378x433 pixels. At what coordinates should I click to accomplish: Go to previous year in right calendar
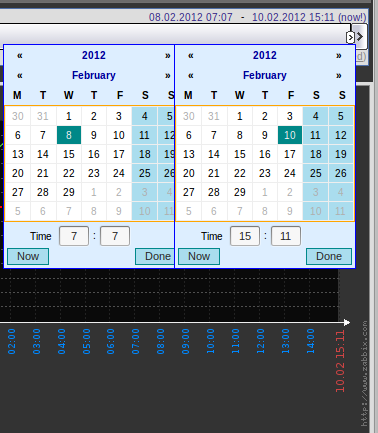[x=191, y=56]
